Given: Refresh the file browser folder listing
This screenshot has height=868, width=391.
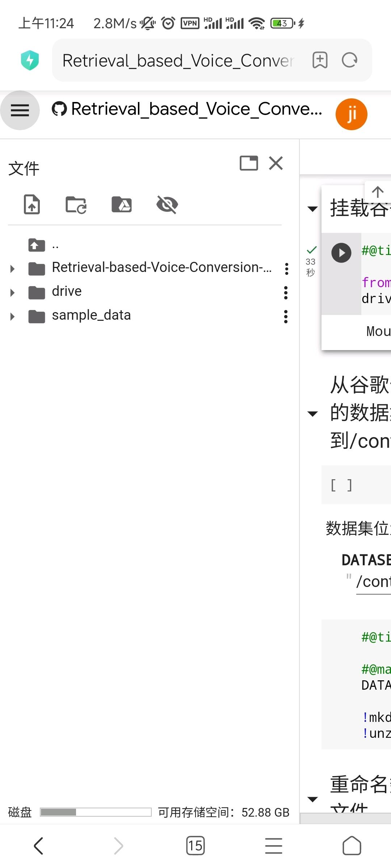Looking at the screenshot, I should (76, 205).
